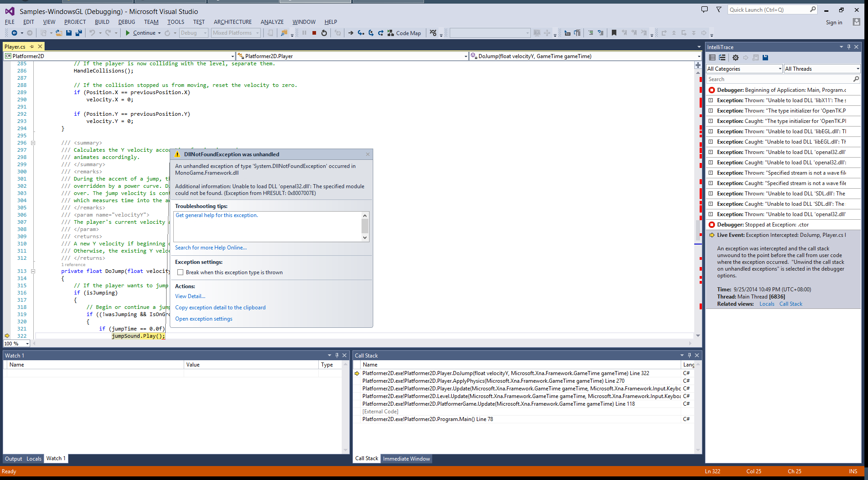Stop debugging with the red square icon

[x=314, y=33]
